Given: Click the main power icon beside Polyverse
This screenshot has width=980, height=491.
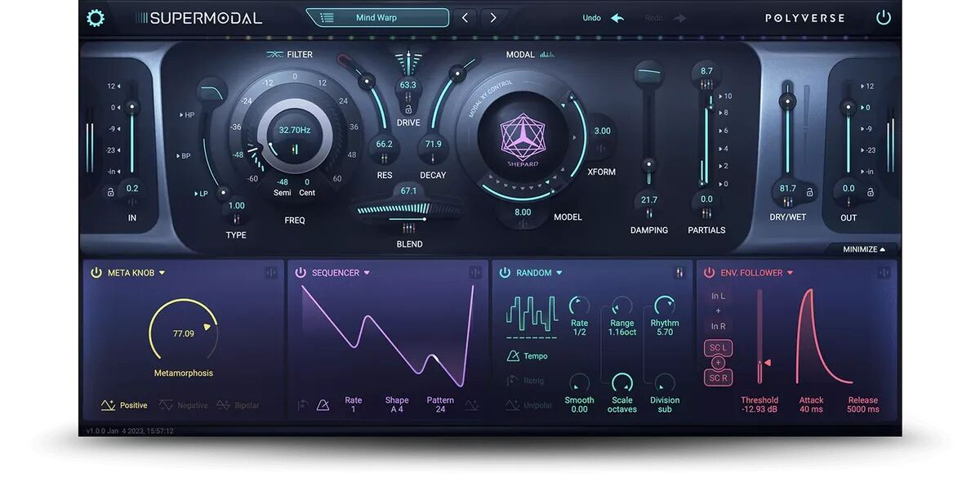Looking at the screenshot, I should point(883,18).
